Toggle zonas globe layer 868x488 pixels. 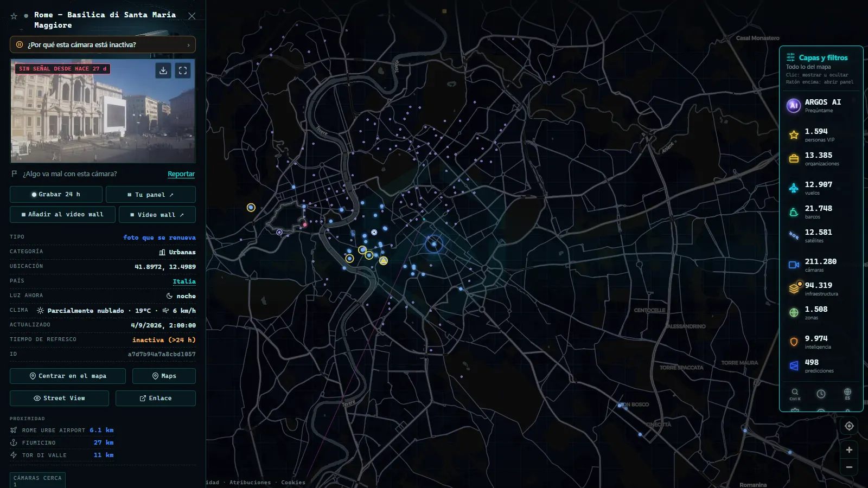pyautogui.click(x=821, y=312)
